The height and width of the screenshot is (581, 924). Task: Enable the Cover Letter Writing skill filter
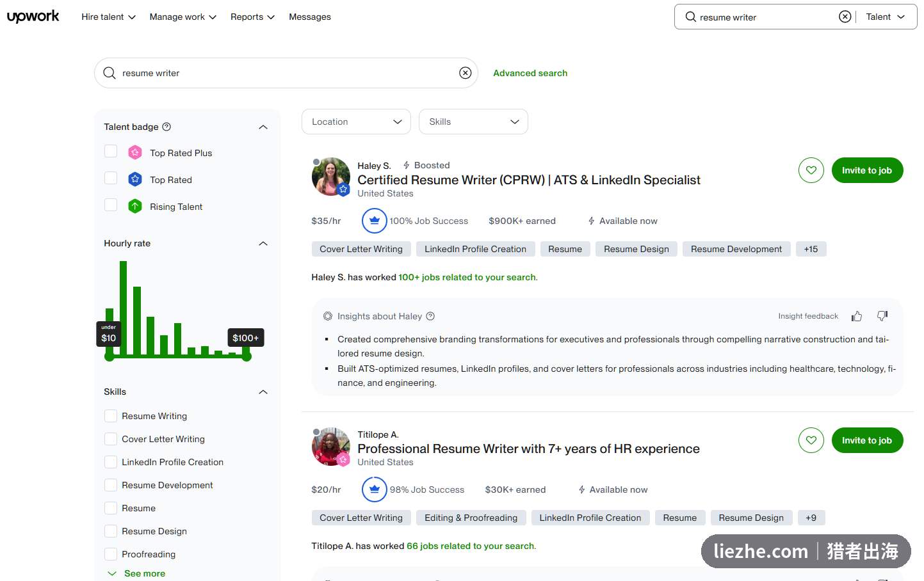pyautogui.click(x=111, y=439)
